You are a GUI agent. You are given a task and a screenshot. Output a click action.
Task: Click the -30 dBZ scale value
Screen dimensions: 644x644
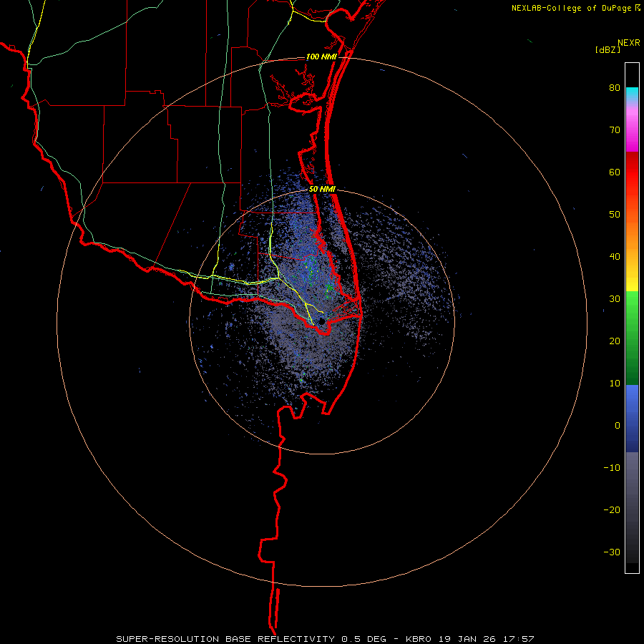point(612,552)
